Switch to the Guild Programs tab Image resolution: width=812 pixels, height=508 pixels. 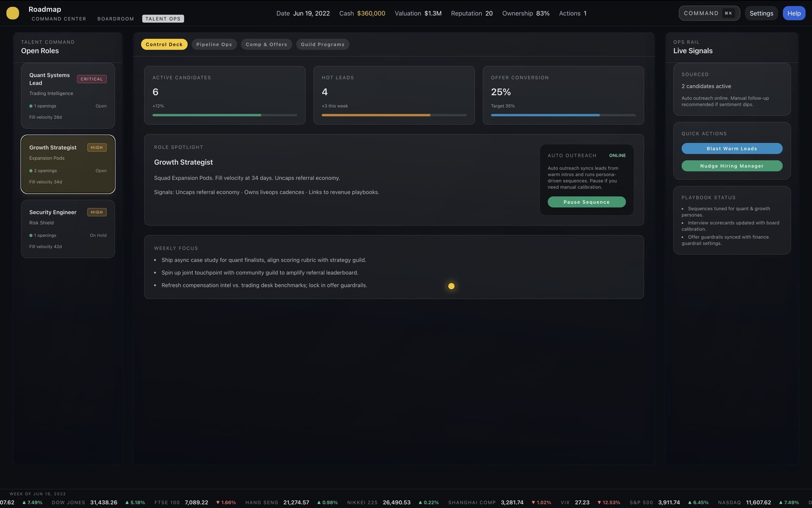click(x=322, y=44)
